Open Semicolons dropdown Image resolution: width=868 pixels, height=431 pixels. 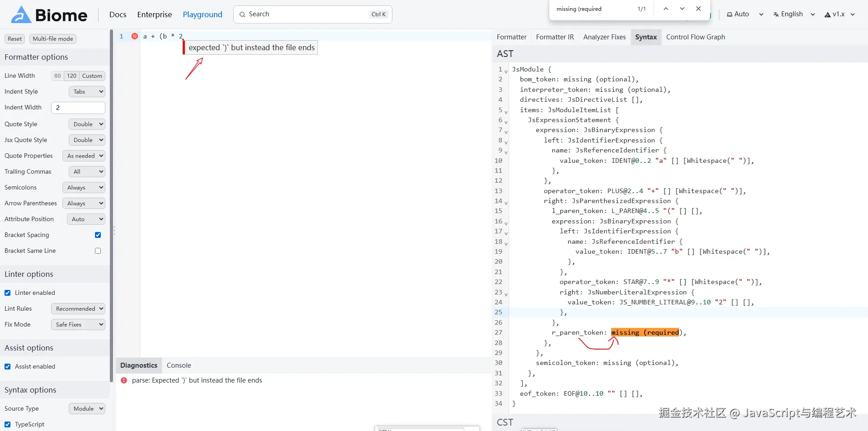(x=84, y=187)
